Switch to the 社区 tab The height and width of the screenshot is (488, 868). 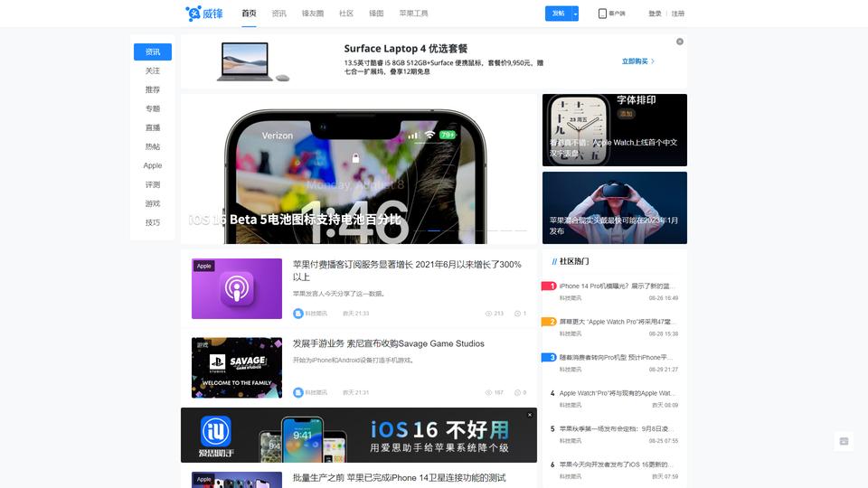346,14
